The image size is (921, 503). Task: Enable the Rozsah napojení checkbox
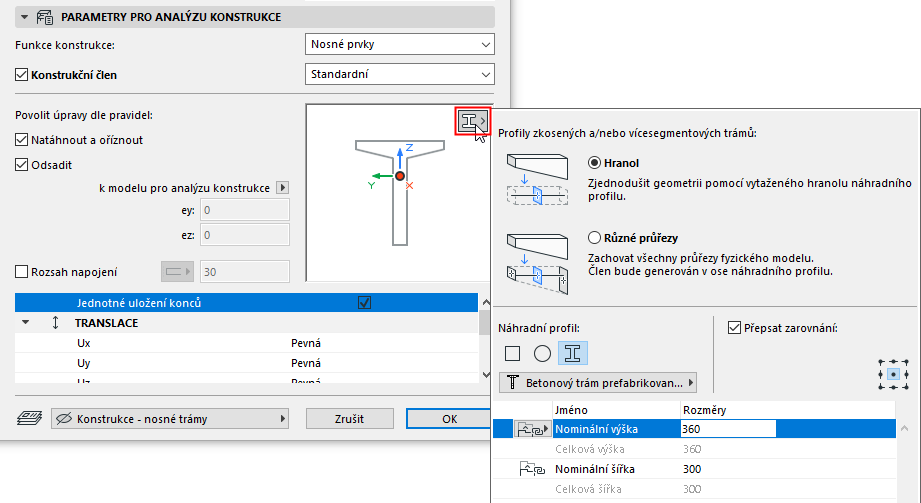[x=22, y=271]
